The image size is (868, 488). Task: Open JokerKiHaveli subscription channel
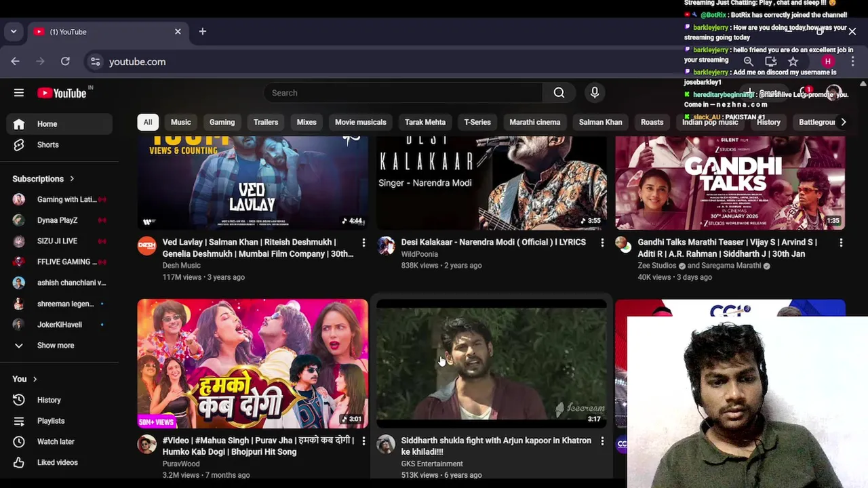click(60, 325)
